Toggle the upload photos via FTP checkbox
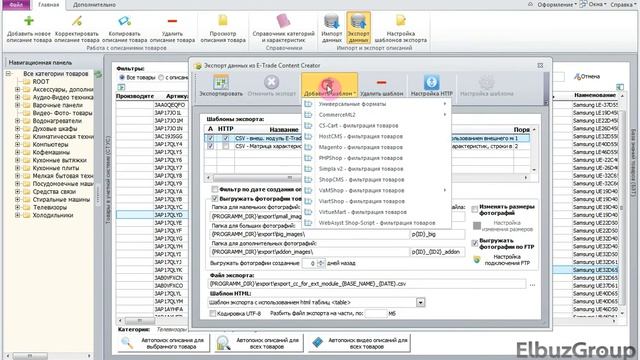640x360 pixels. point(475,243)
